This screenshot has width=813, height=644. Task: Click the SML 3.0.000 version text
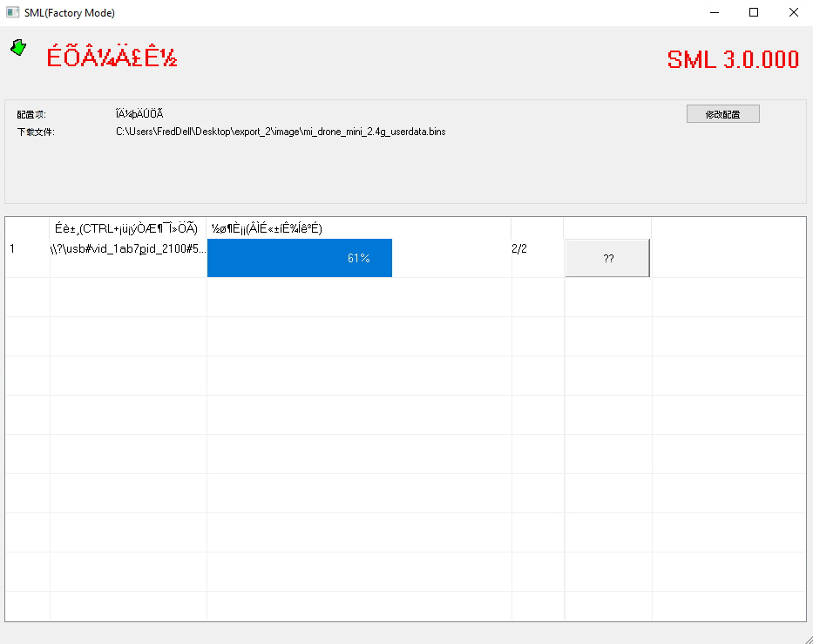point(733,59)
